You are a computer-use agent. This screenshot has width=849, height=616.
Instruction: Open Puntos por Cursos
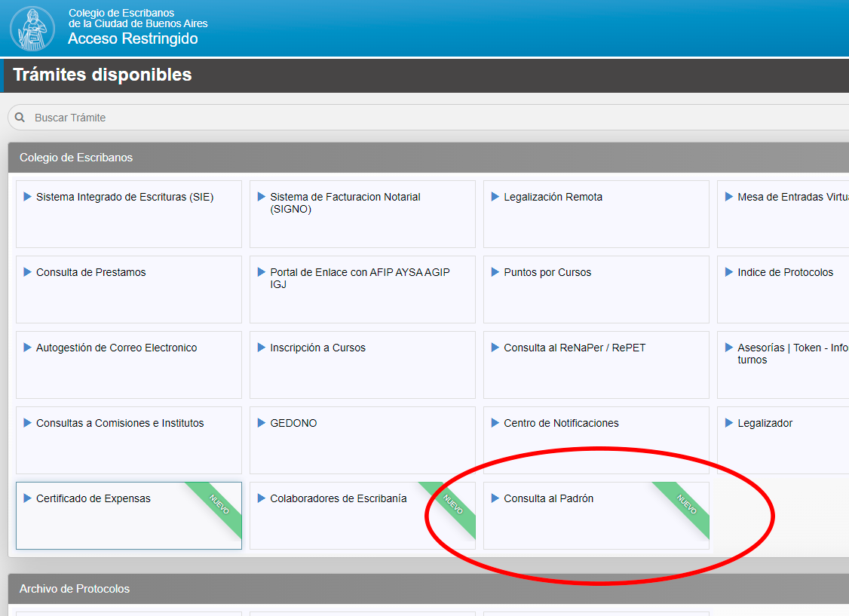click(x=596, y=290)
